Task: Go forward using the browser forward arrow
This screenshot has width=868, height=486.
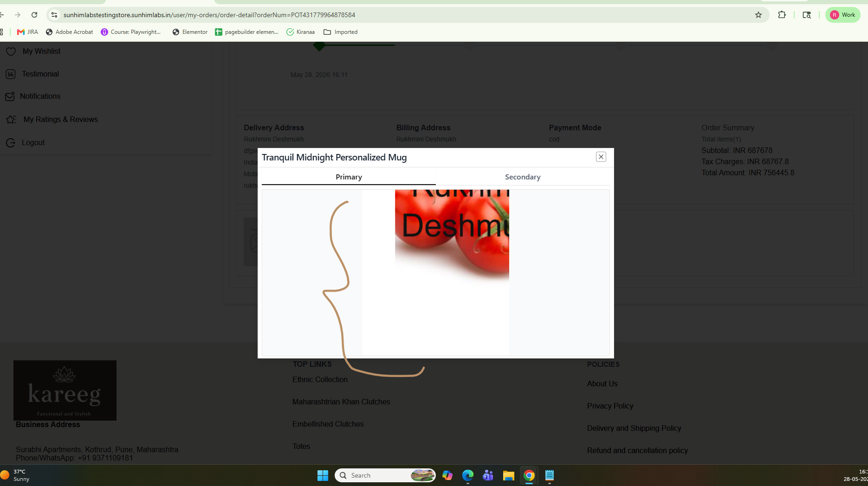Action: point(18,15)
